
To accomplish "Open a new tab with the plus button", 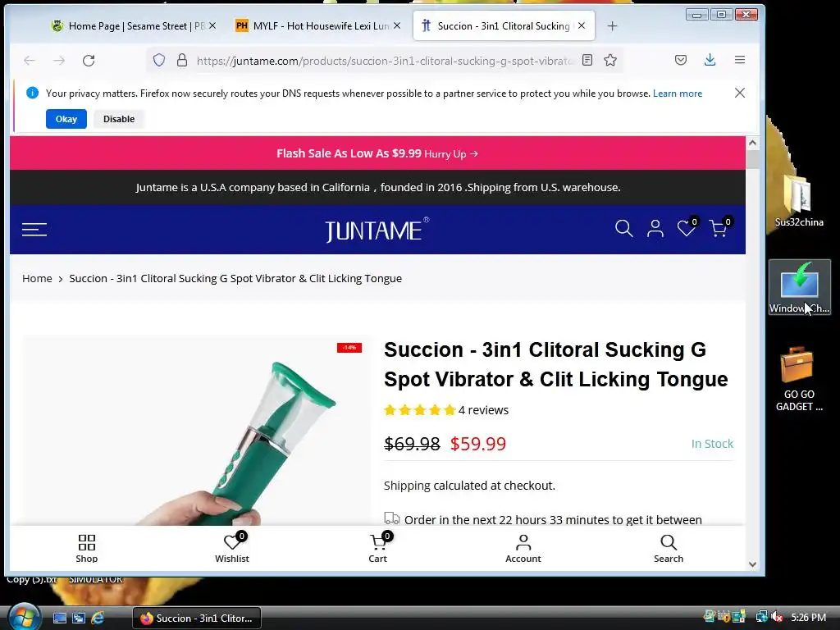I will (x=612, y=25).
